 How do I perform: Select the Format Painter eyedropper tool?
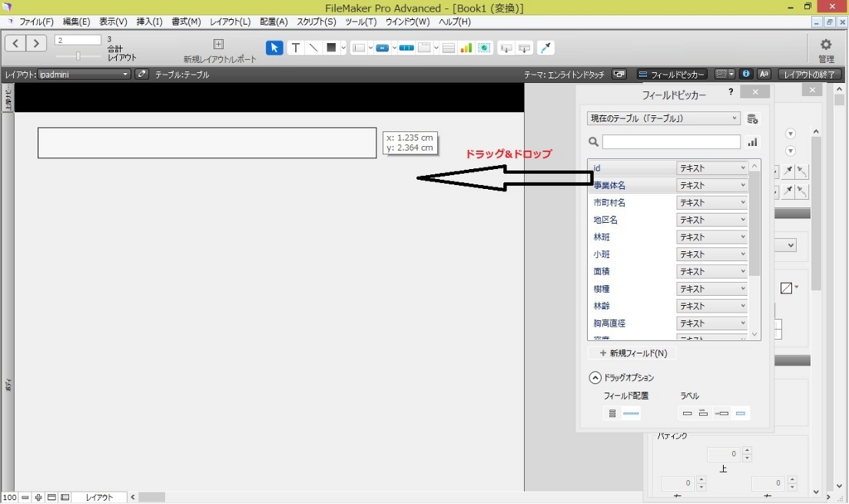click(546, 47)
